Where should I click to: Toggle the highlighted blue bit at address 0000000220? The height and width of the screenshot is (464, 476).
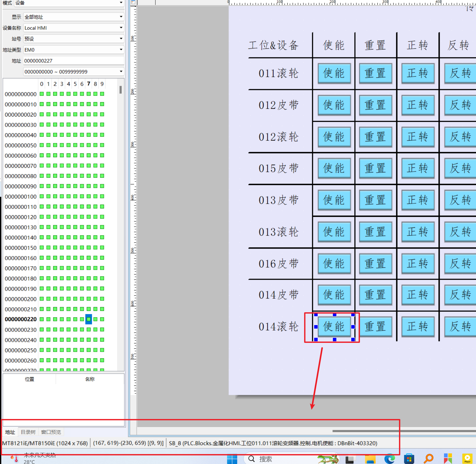tap(89, 319)
